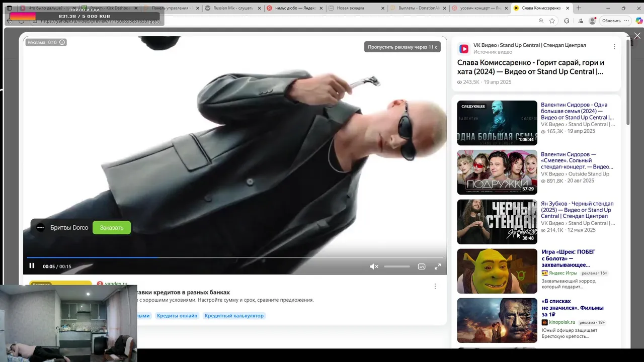Switch to 'Новая вкладка' tab

click(356, 8)
